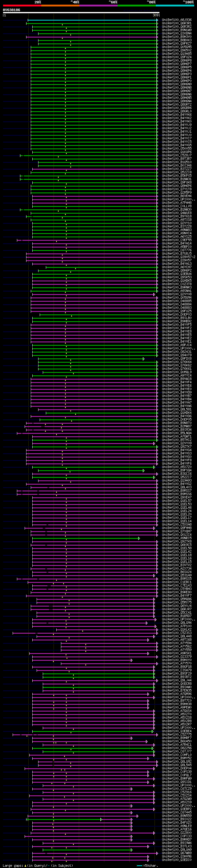Select hit label UniRef100_C0LLV8
Viewport: 197px width, 868px height.
(x=176, y=206)
